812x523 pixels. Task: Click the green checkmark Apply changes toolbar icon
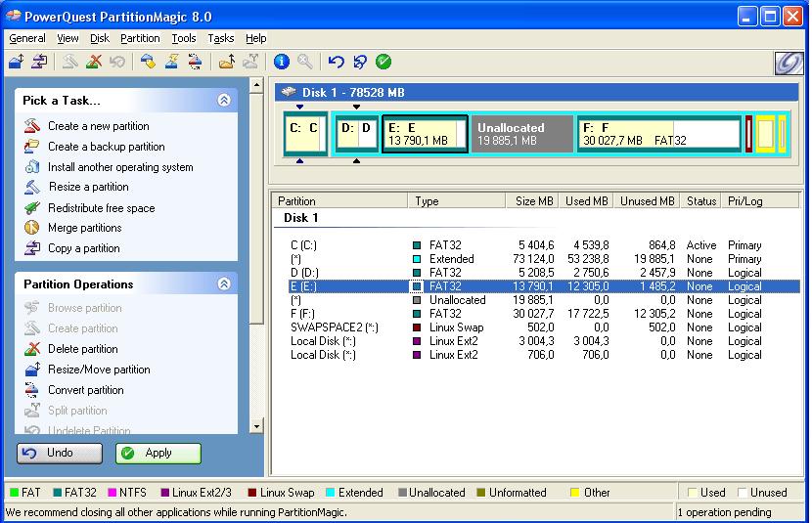(x=383, y=63)
